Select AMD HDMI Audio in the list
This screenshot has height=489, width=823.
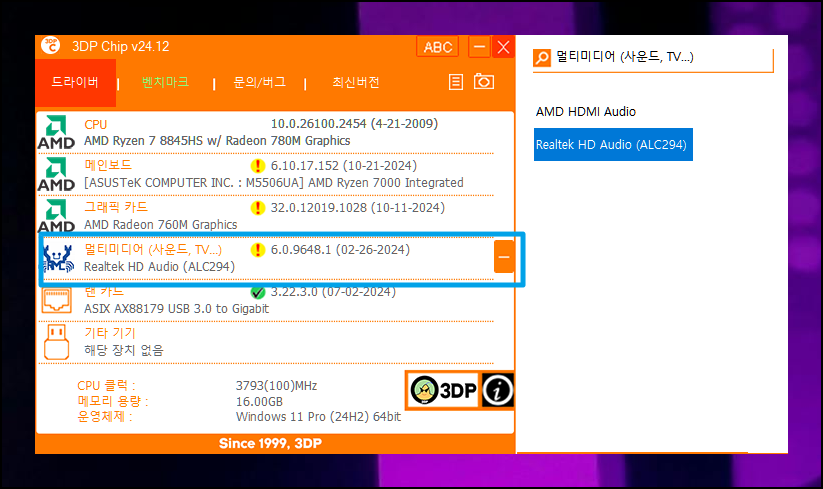pos(586,112)
